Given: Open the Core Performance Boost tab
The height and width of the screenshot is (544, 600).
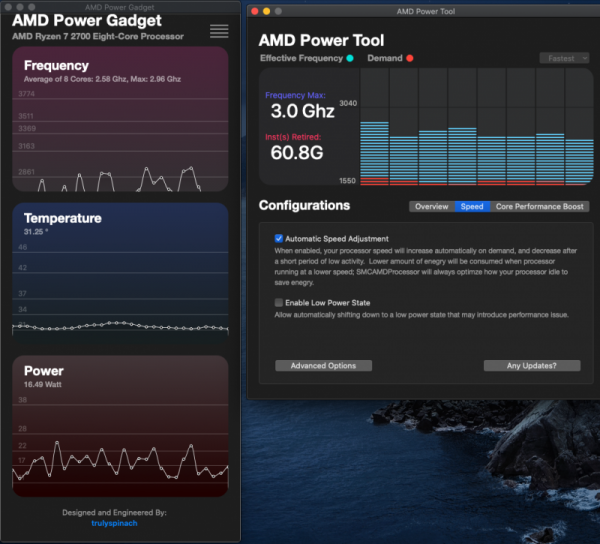Looking at the screenshot, I should click(540, 207).
